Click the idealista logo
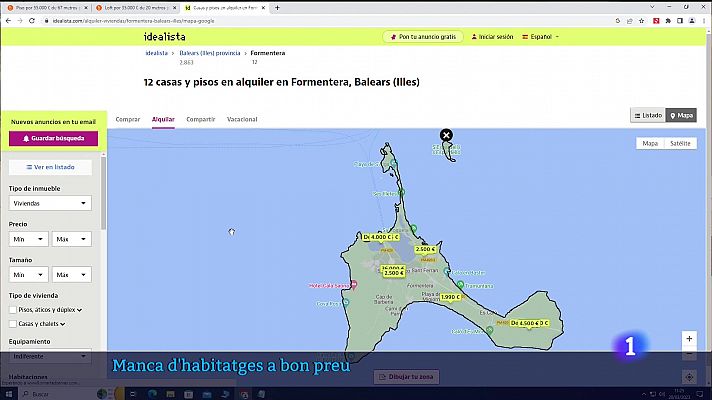The width and height of the screenshot is (712, 400). click(x=164, y=37)
